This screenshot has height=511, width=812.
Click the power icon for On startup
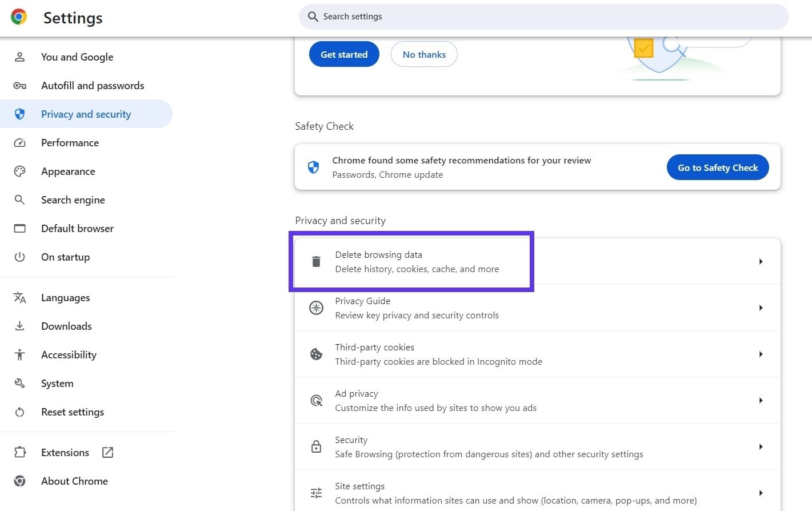pos(19,257)
